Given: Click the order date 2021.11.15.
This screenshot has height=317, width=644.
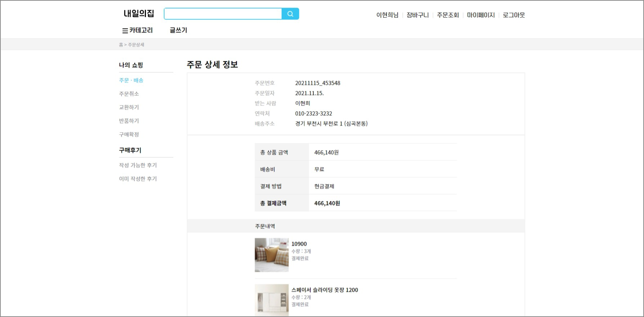Looking at the screenshot, I should click(x=309, y=93).
